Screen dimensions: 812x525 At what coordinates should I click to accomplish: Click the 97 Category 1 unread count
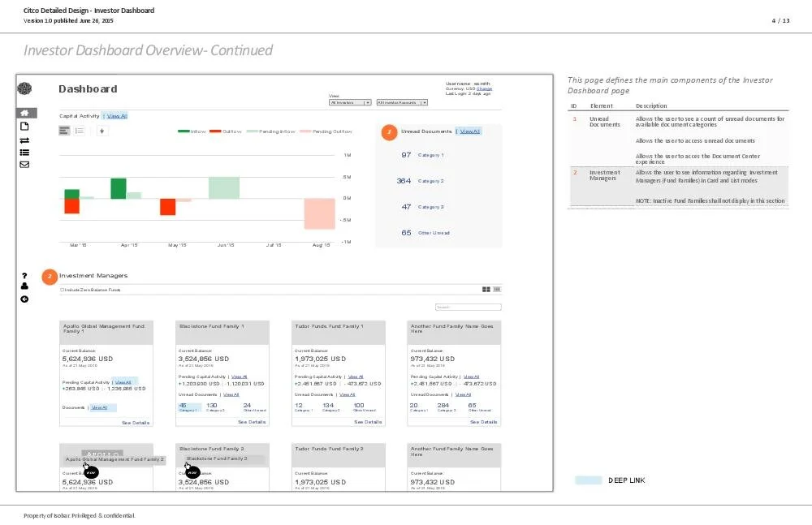coord(406,155)
